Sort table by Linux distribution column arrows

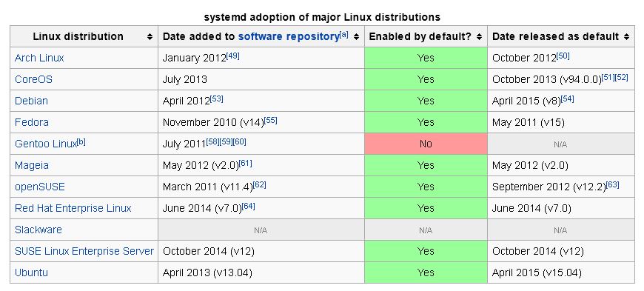[x=150, y=37]
